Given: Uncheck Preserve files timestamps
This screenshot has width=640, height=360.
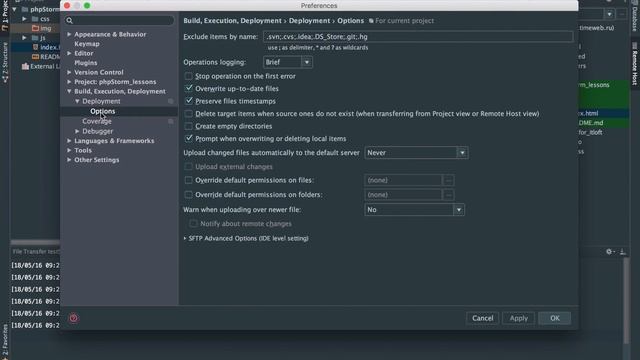Looking at the screenshot, I should pyautogui.click(x=189, y=101).
